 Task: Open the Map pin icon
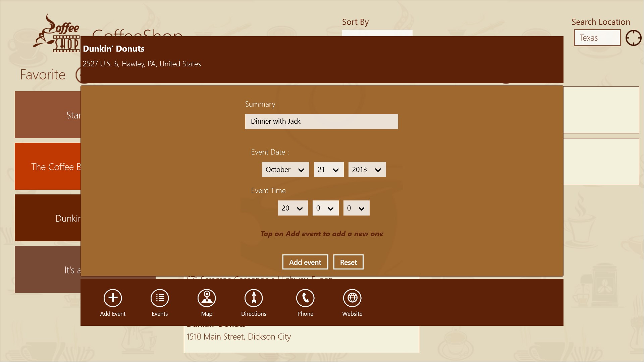pos(207,298)
